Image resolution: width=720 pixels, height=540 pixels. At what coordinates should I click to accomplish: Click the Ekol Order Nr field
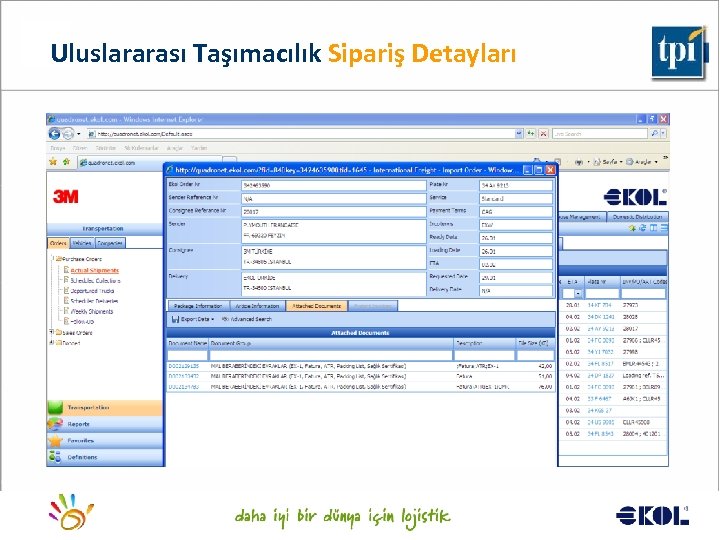334,185
